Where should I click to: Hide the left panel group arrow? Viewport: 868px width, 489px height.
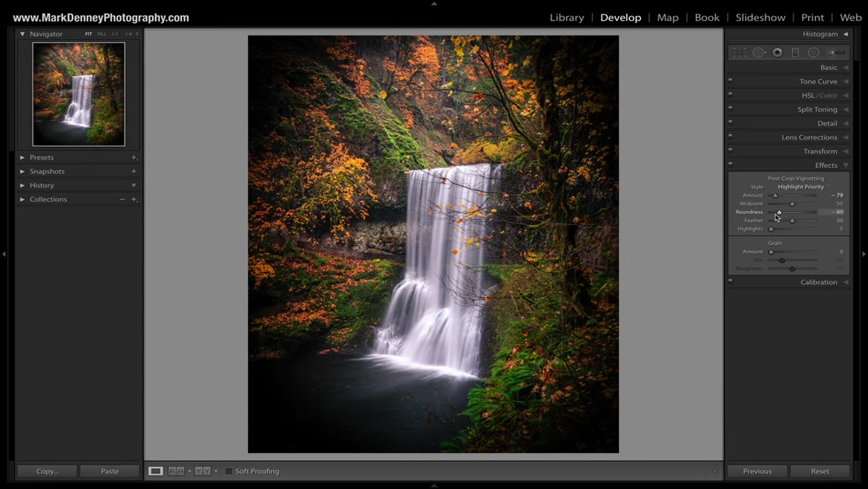pos(4,254)
